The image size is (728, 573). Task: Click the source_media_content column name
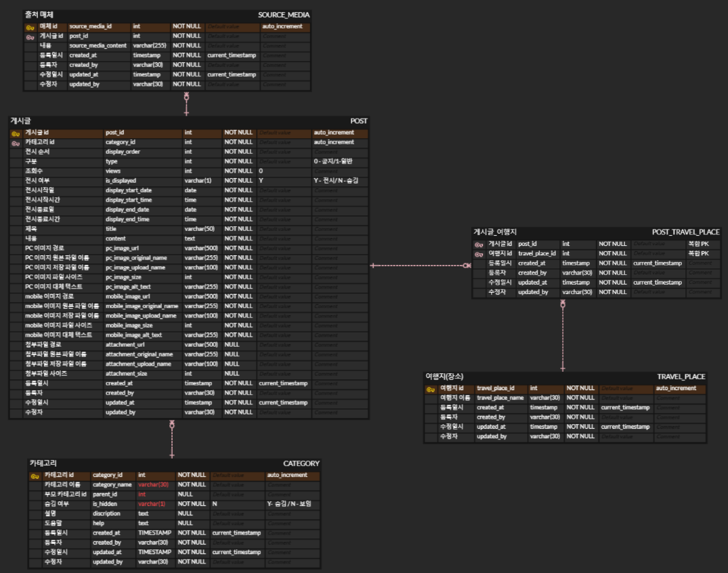pyautogui.click(x=98, y=45)
